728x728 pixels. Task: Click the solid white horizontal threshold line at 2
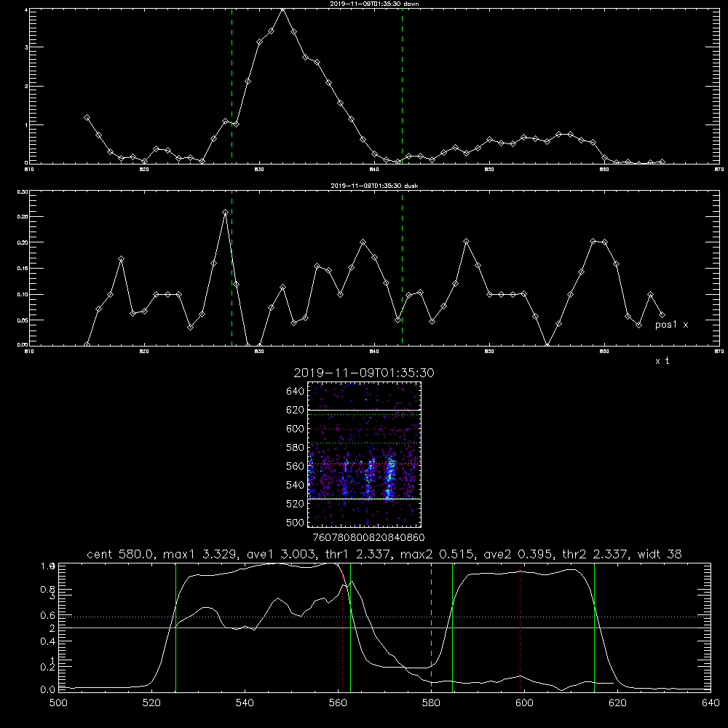click(384, 628)
